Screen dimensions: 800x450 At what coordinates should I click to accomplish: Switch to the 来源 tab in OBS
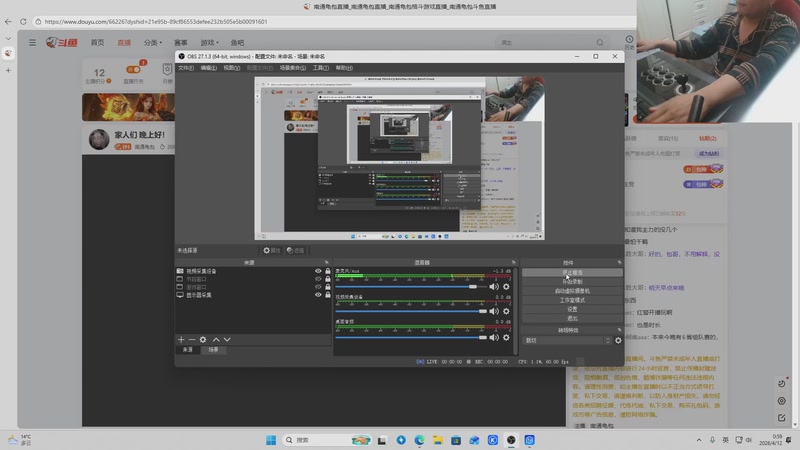click(x=188, y=349)
